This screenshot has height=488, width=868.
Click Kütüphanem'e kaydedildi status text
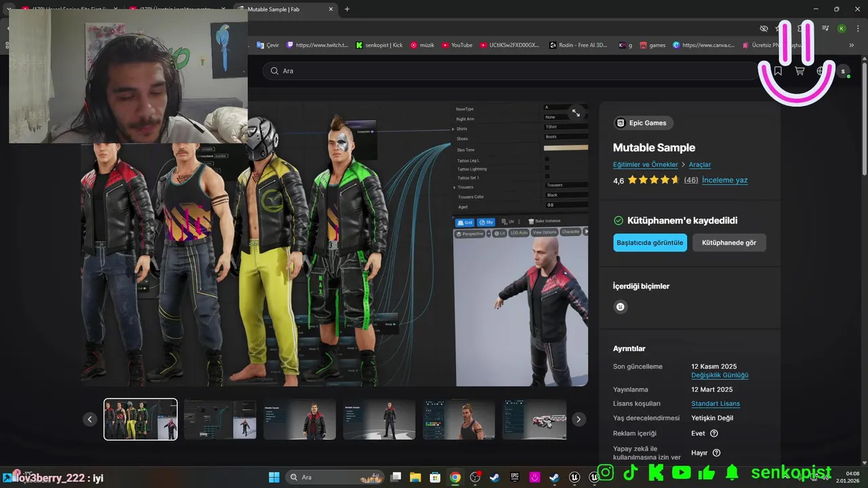pyautogui.click(x=682, y=221)
